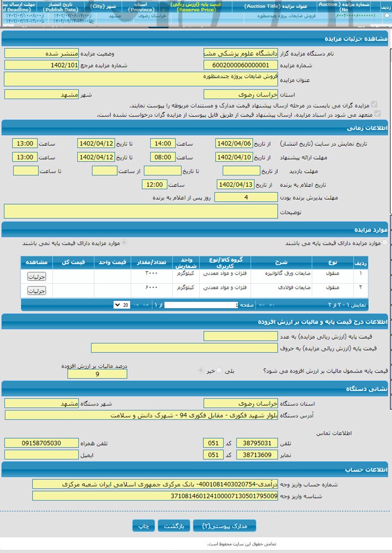Select the auction row radio button at top
Screen dimensions: 392x553
pos(387,16)
